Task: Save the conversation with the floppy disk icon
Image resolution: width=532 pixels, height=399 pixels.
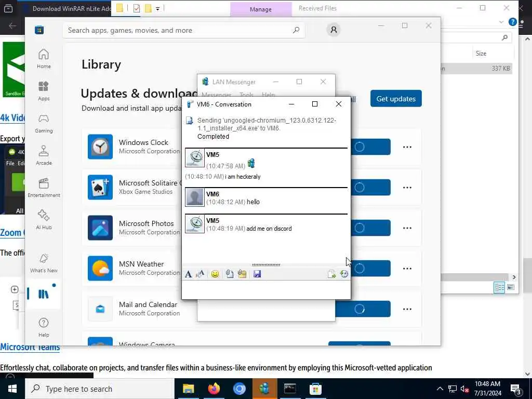Action: click(257, 274)
